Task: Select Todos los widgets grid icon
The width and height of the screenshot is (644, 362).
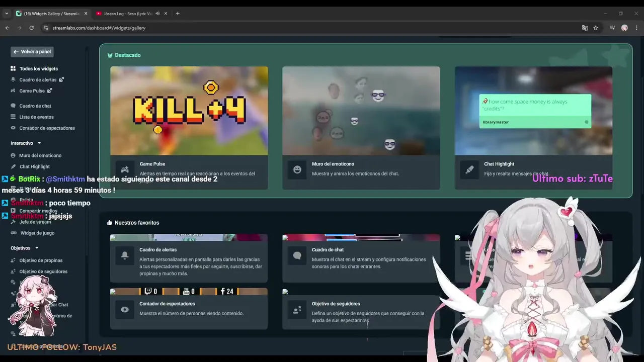Action: click(14, 68)
